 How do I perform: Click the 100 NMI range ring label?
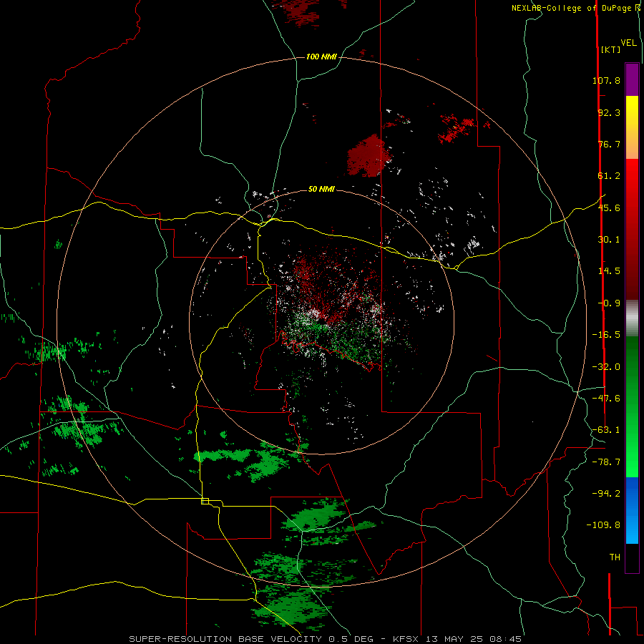(321, 57)
